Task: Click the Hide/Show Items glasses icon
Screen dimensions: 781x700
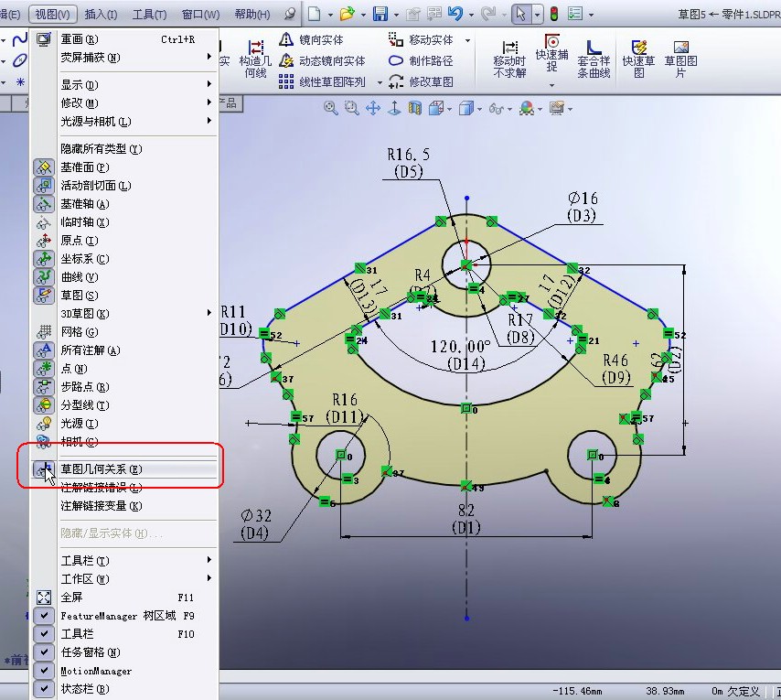Action: coord(496,108)
